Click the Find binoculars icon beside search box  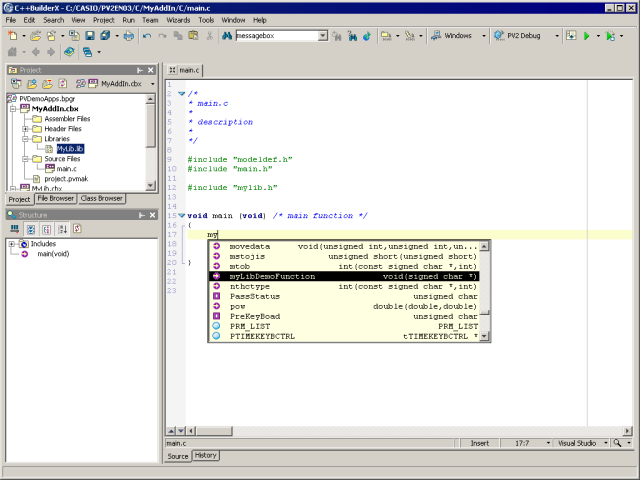[227, 36]
